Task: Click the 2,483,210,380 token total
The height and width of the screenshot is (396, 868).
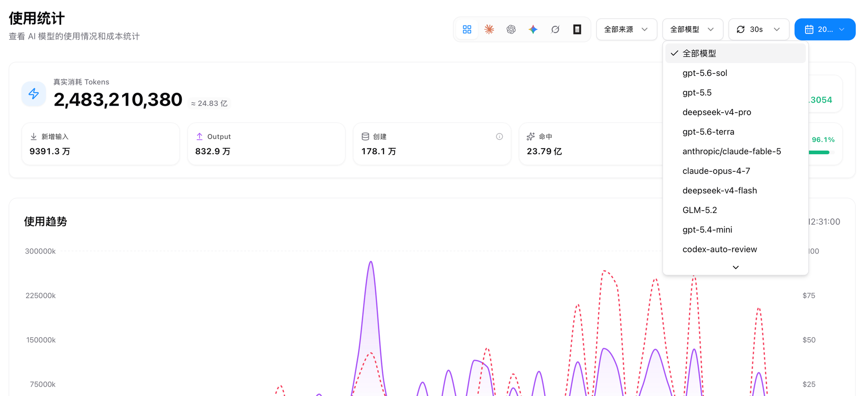Action: click(x=118, y=99)
